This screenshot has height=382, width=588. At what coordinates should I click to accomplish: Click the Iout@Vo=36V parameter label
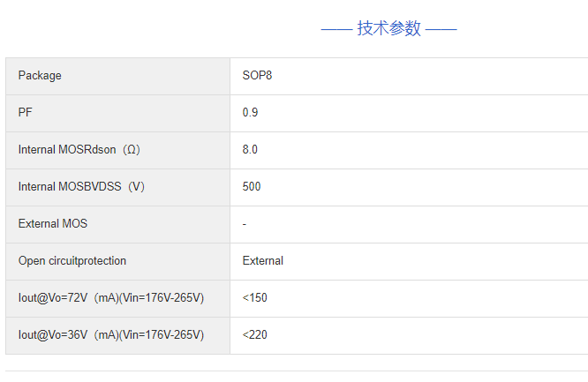pos(53,335)
